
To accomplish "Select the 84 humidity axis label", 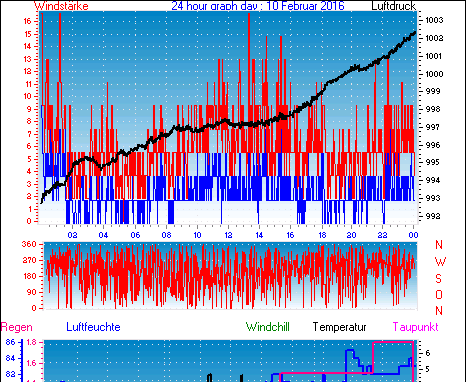I will [10, 358].
